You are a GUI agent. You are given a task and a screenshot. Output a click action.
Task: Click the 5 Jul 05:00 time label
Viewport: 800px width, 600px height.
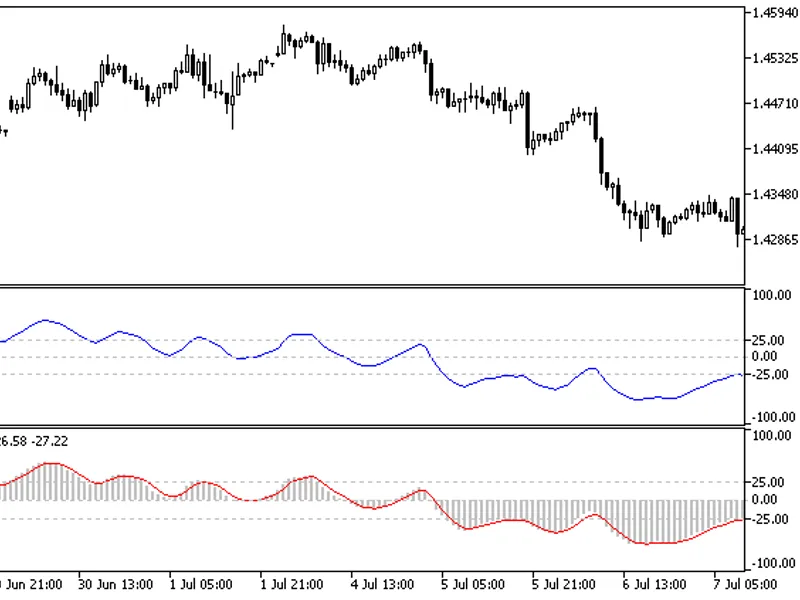click(x=473, y=584)
